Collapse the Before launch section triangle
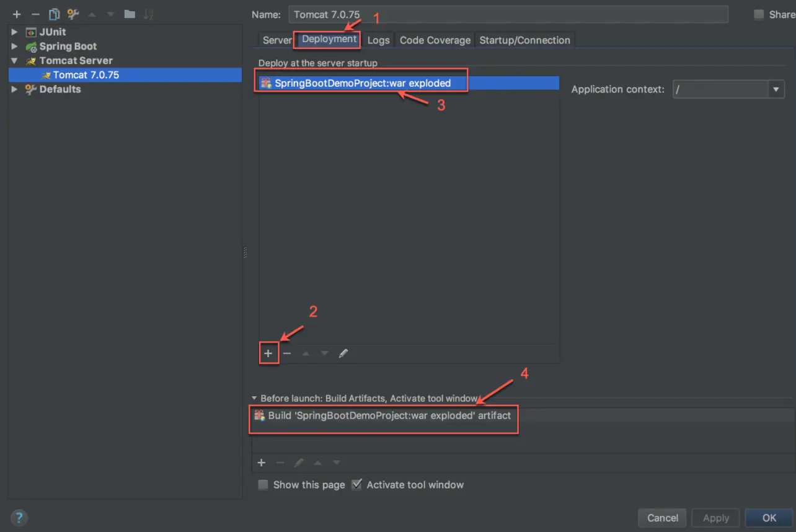Viewport: 796px width, 532px height. click(254, 399)
